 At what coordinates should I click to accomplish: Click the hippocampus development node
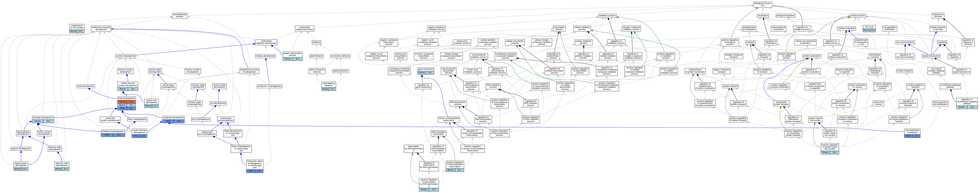pos(21,166)
